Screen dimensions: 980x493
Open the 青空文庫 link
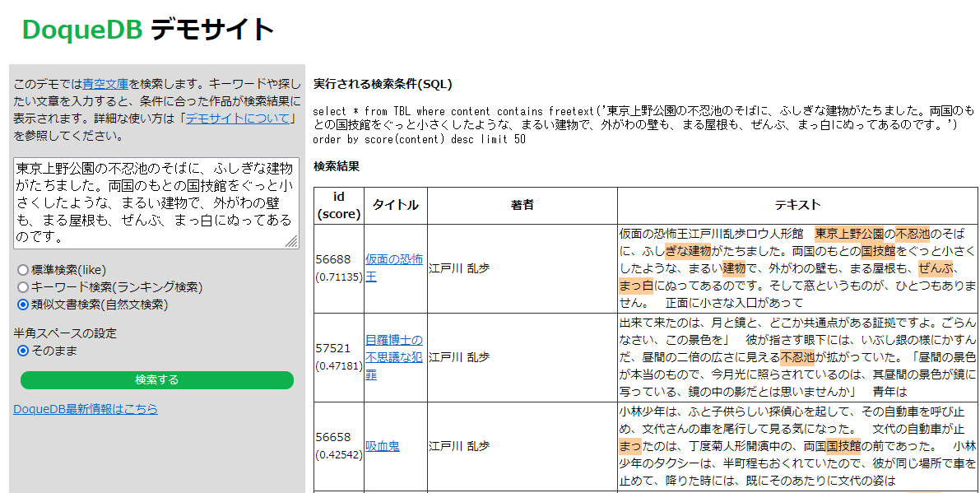point(105,84)
